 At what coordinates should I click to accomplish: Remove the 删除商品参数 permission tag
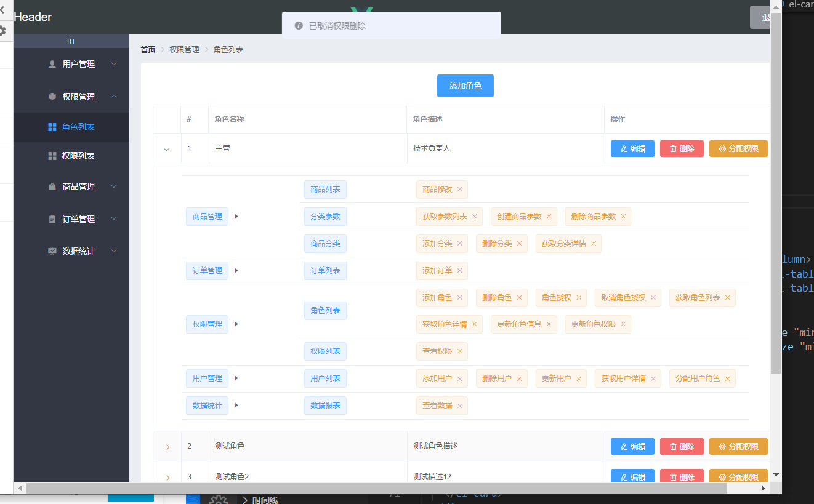click(x=623, y=217)
